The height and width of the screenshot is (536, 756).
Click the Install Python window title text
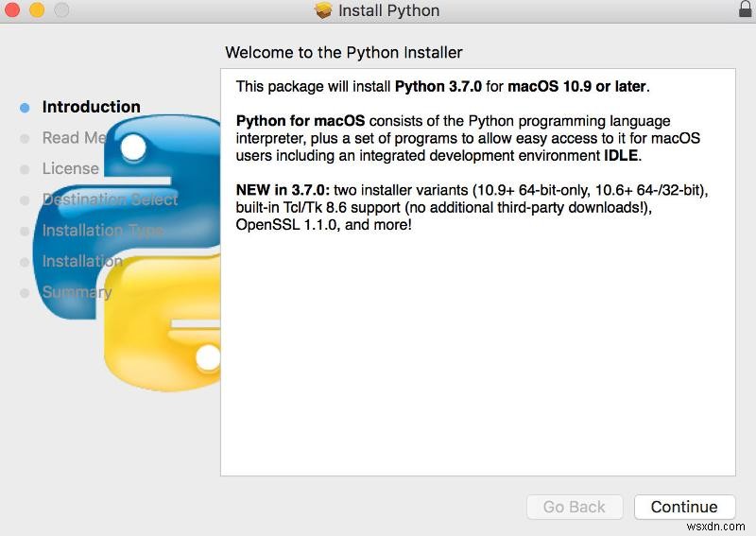388,11
